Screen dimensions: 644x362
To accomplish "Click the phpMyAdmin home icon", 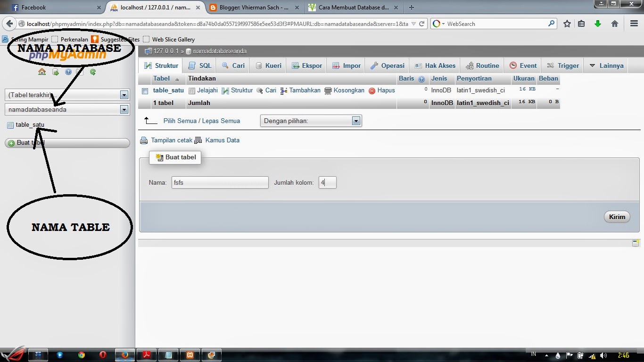I will [x=42, y=72].
